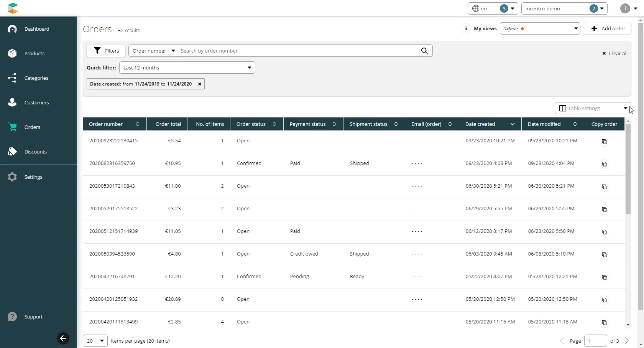This screenshot has height=348, width=644.
Task: Click the Ready shipment status cell
Action: (x=357, y=277)
